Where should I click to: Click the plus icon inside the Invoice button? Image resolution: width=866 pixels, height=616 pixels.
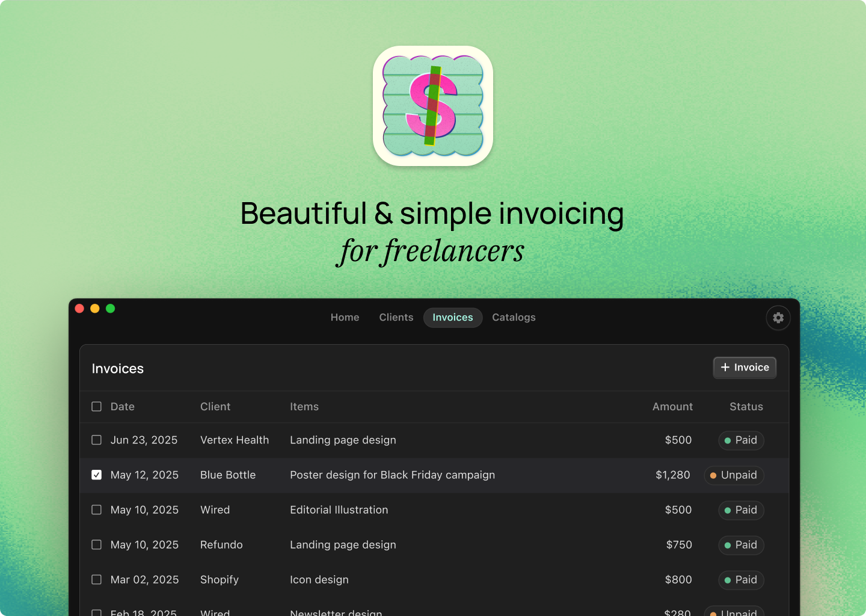725,367
